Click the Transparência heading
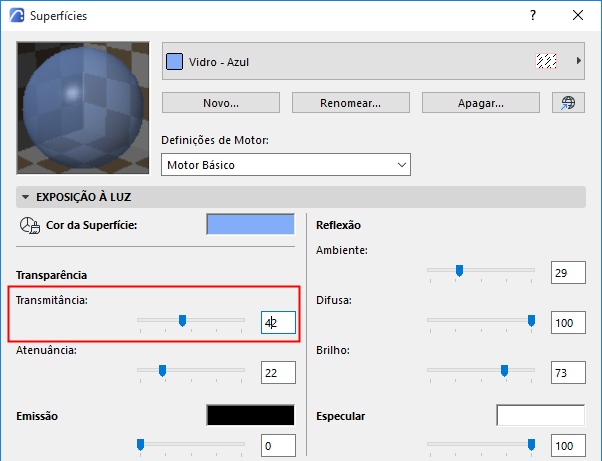 tap(51, 275)
